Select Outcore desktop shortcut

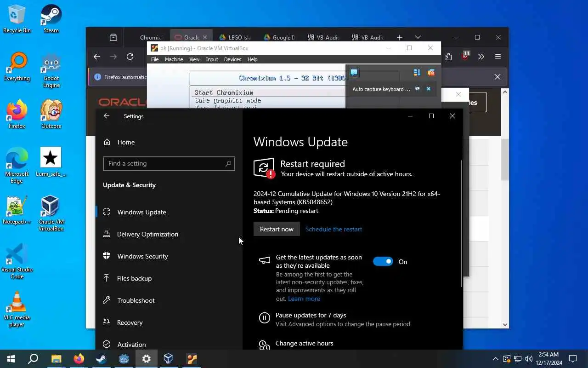[51, 115]
